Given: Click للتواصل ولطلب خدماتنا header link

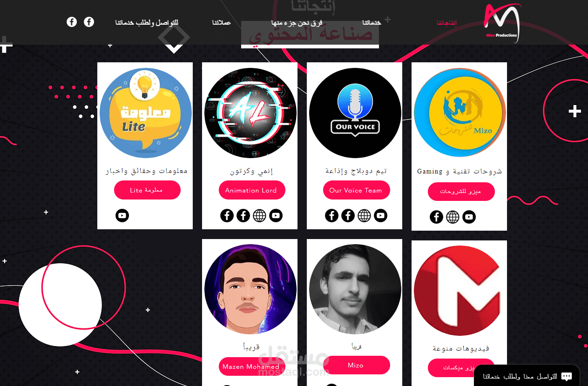Looking at the screenshot, I should tap(147, 23).
